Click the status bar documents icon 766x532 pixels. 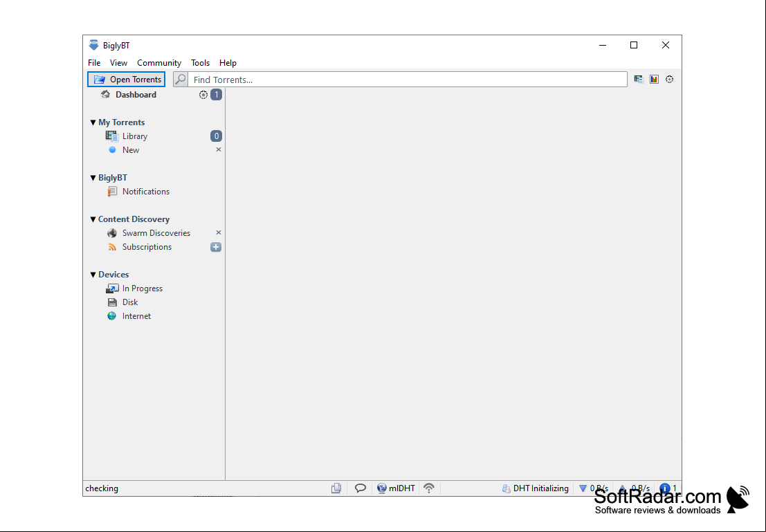[336, 488]
